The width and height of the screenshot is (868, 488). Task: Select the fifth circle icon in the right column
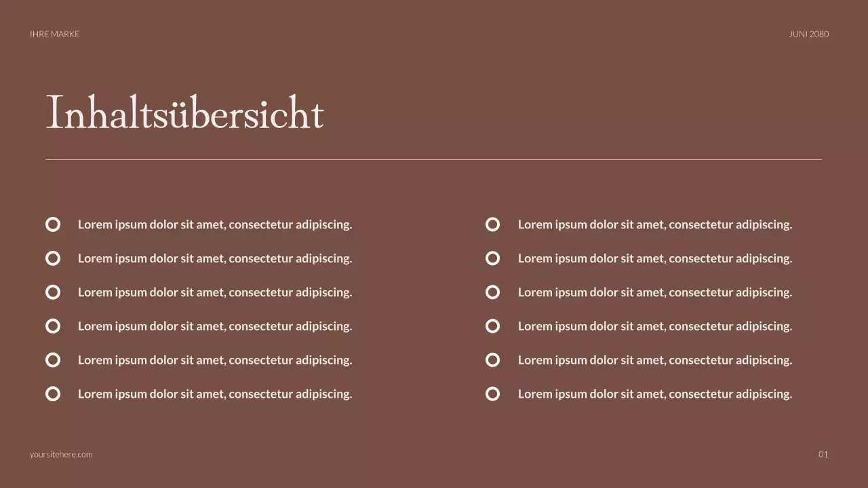click(x=492, y=359)
